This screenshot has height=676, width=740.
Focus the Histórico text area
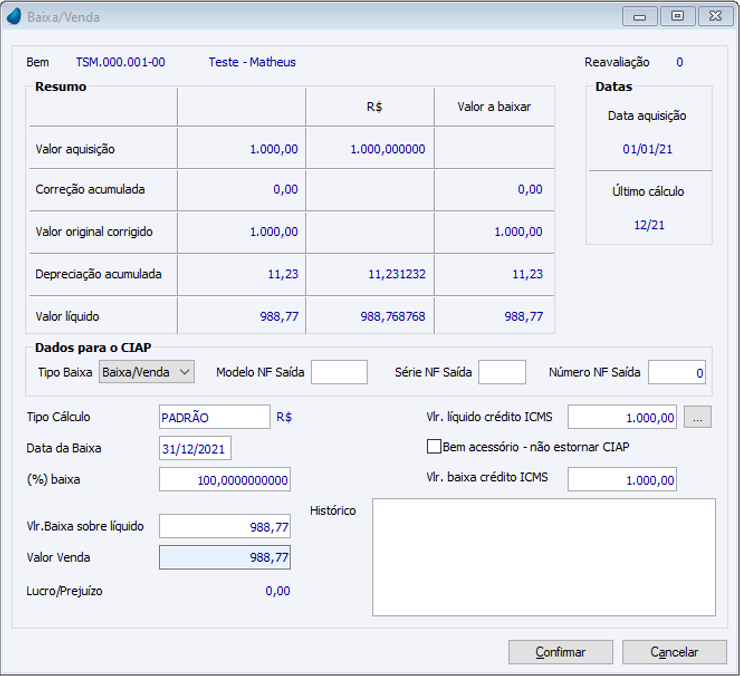click(544, 557)
